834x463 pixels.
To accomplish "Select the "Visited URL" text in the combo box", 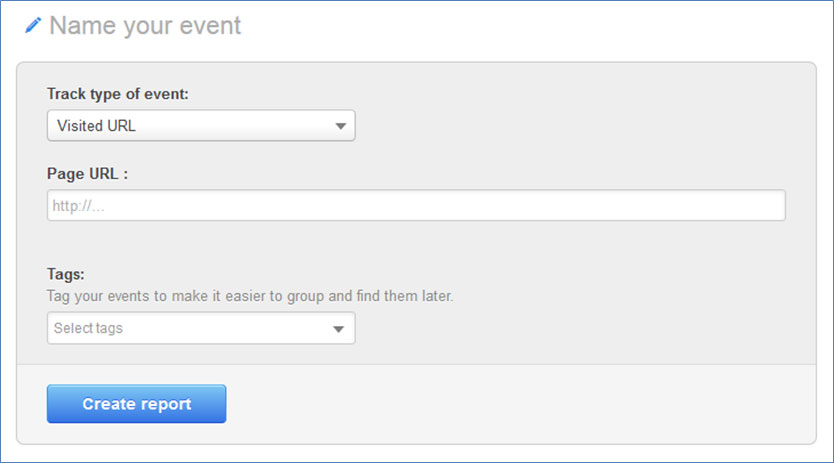I will 96,126.
